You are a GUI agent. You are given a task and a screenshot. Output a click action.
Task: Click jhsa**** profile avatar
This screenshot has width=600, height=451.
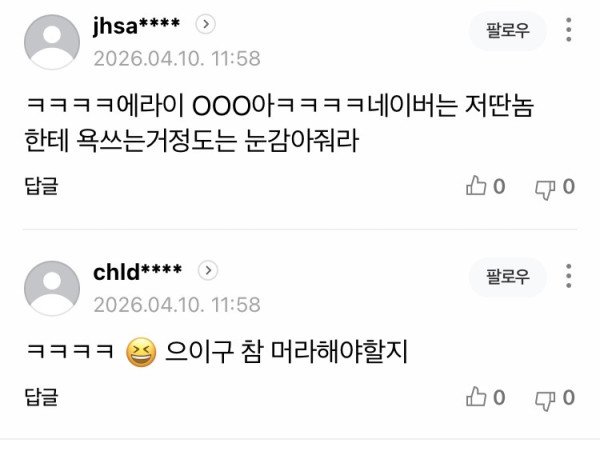point(52,42)
